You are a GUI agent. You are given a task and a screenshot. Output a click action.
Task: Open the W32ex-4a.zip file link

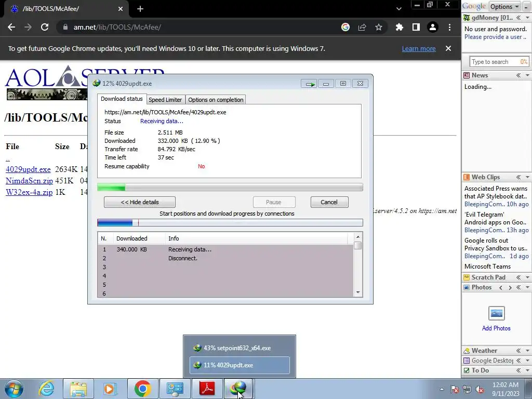click(29, 192)
